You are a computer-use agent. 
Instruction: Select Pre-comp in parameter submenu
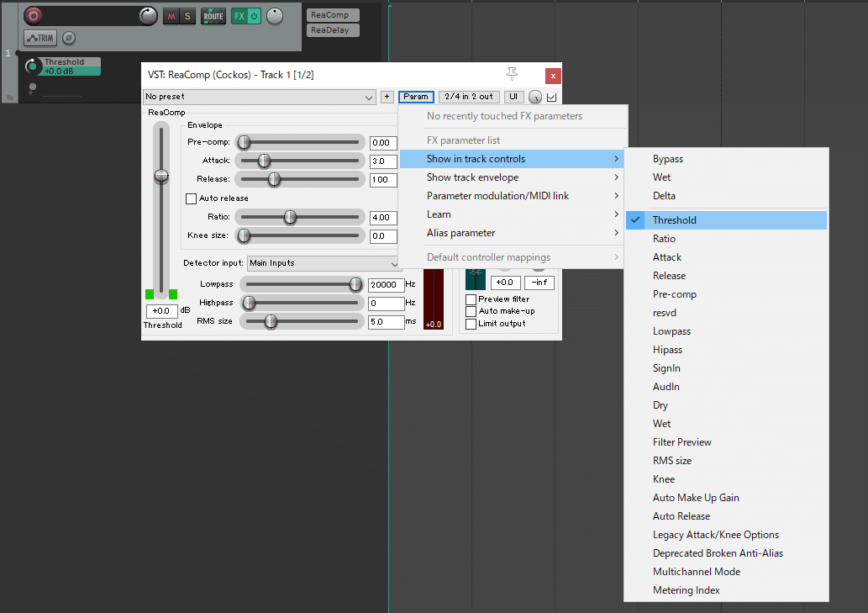pos(726,294)
